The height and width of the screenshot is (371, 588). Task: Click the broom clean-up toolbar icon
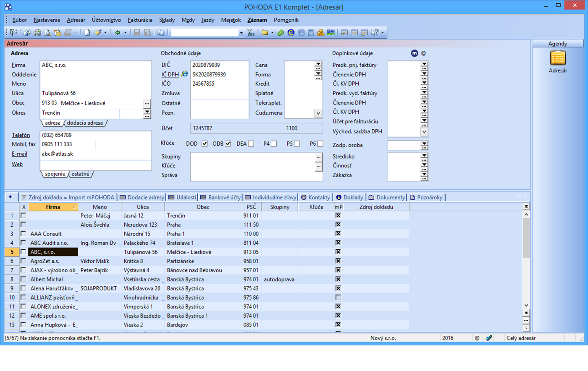click(98, 32)
